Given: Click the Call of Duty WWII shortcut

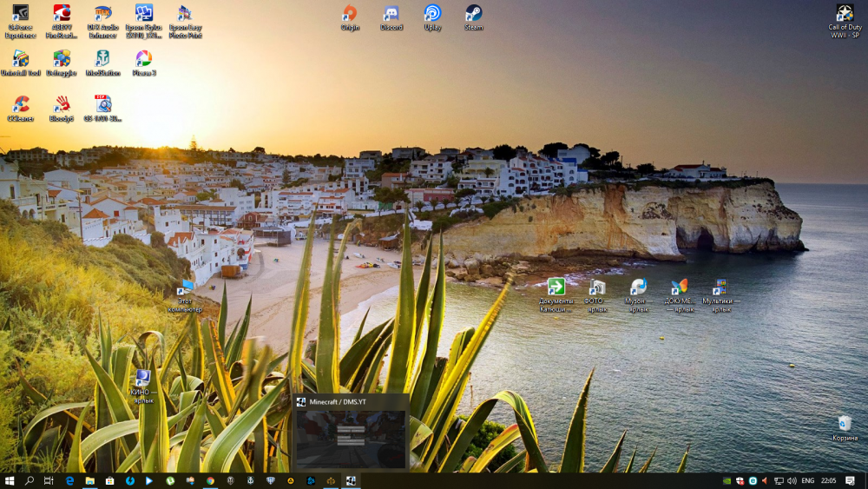Looking at the screenshot, I should (844, 14).
